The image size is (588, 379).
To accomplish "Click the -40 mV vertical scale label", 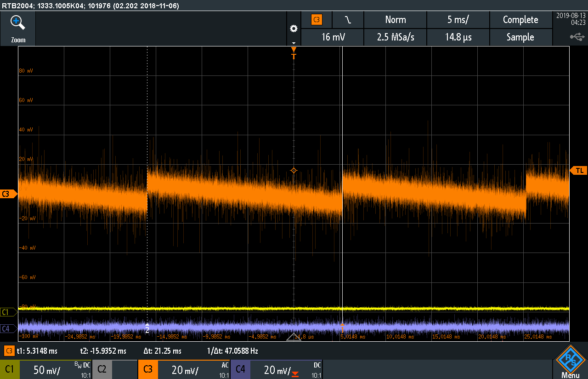I will click(26, 248).
